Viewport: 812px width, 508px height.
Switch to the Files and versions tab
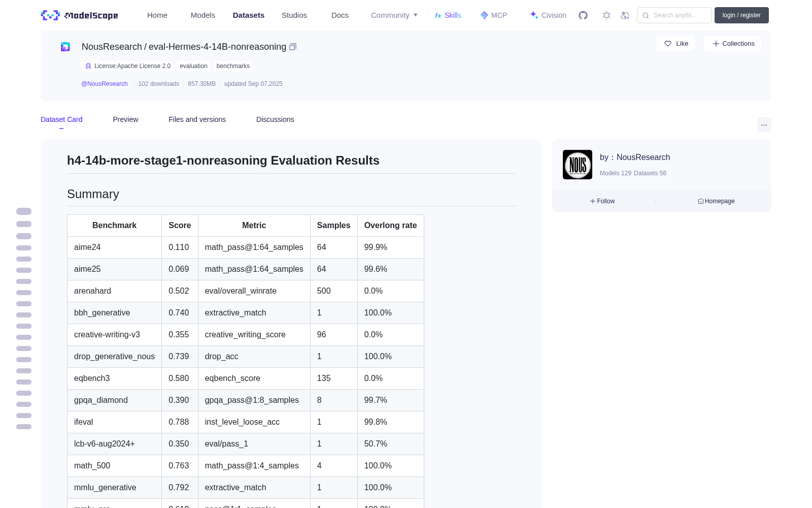click(x=197, y=119)
